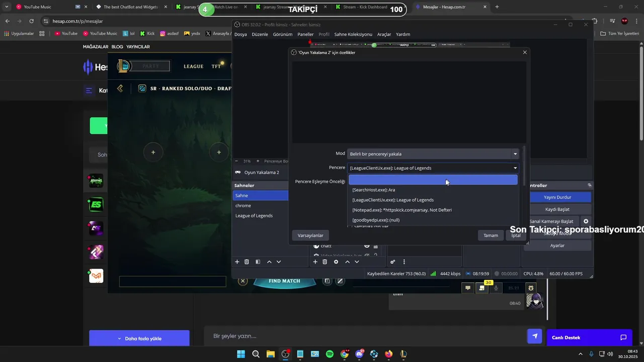Screen dimensions: 644x362
Task: Click properties dialog vertical scrollbar
Action: pyautogui.click(x=524, y=166)
